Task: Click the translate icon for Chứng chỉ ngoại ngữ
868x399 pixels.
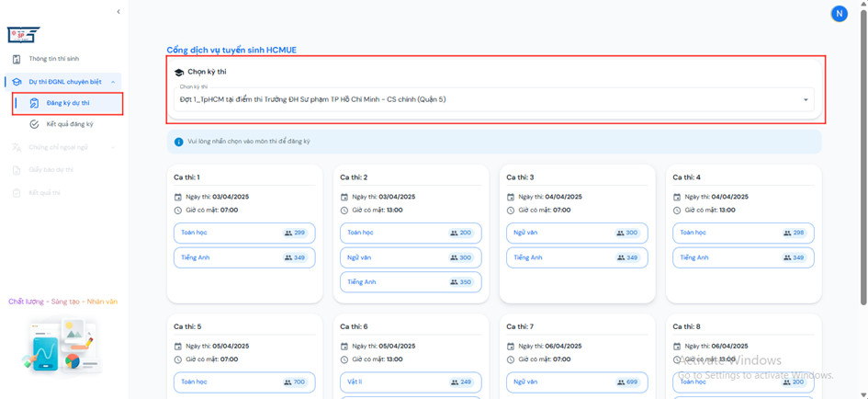Action: click(x=17, y=147)
